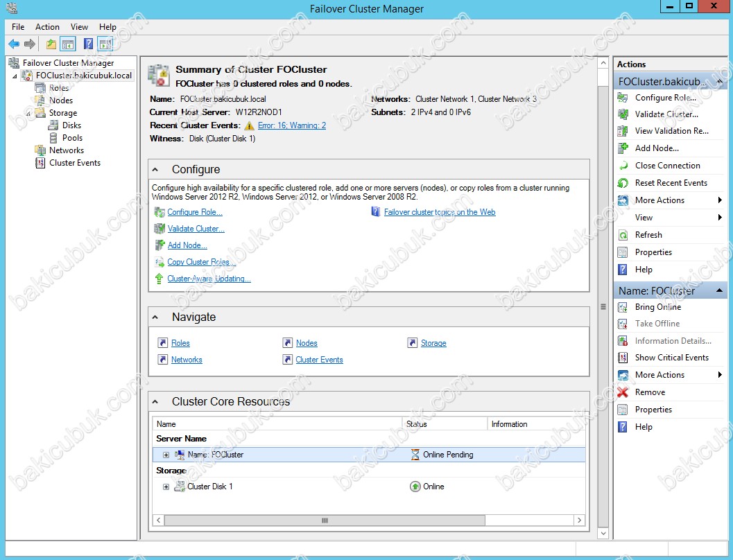The image size is (733, 560).
Task: Collapse the Navigate section
Action: pyautogui.click(x=155, y=317)
